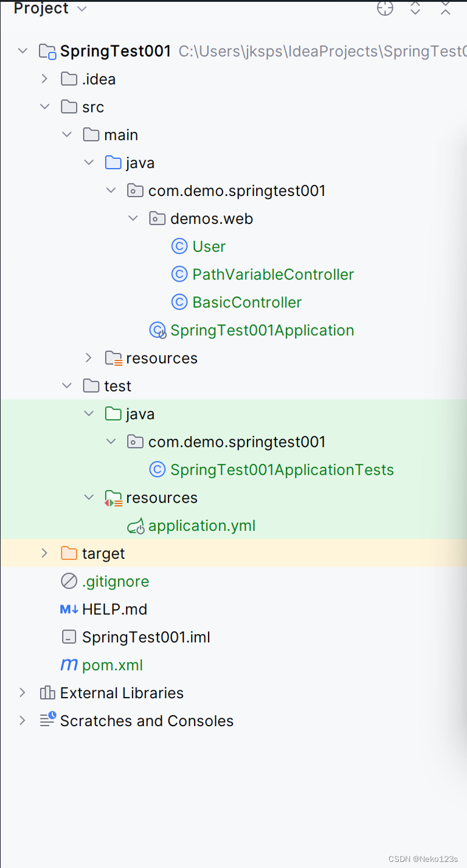Click the Expand All icon in the toolbar

[x=415, y=8]
